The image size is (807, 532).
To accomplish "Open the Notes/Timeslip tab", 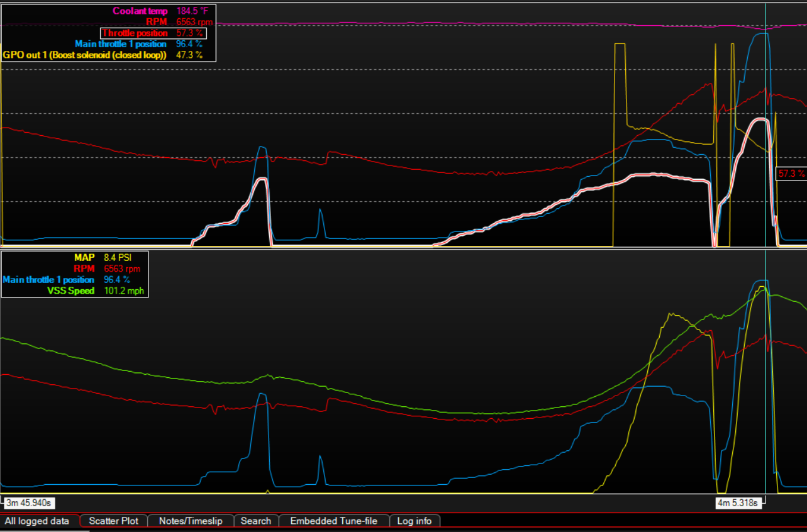I will coord(191,521).
